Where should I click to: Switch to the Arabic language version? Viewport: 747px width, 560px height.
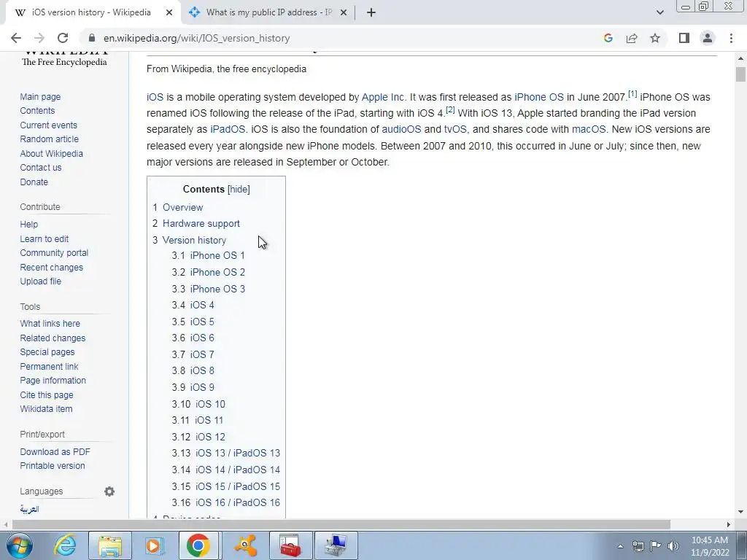coord(29,509)
